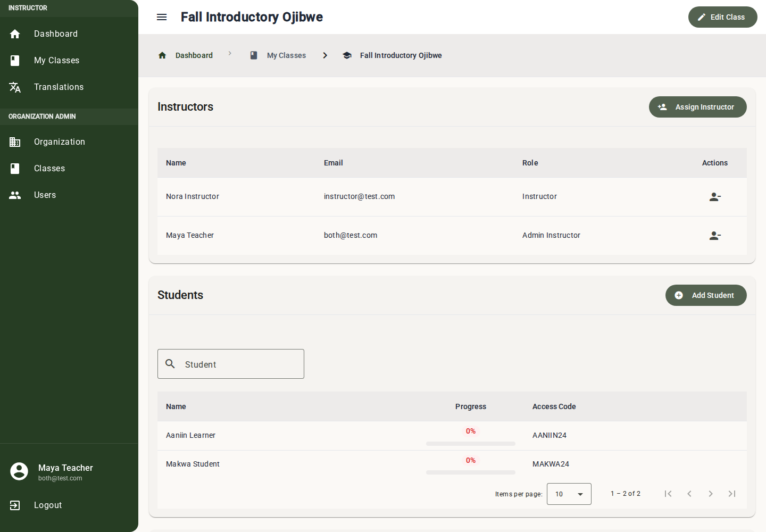This screenshot has height=532, width=766.
Task: Click the Maya Teacher name in instructors table
Action: [190, 235]
